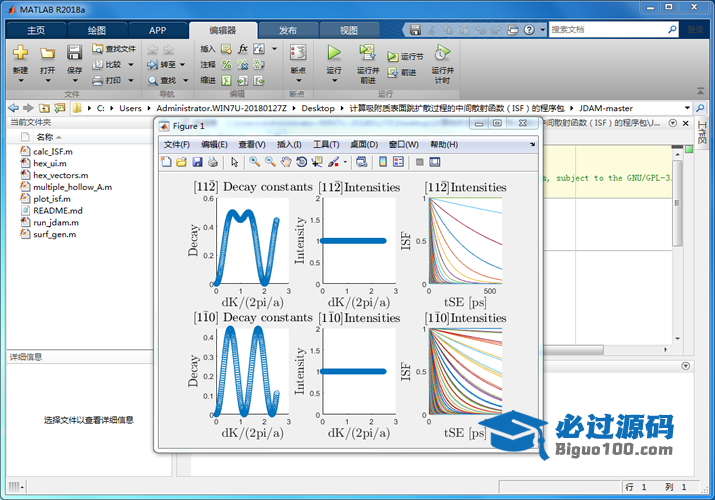Click the Save Figure icon in Figure toolbar
Image resolution: width=715 pixels, height=500 pixels.
pos(197,162)
